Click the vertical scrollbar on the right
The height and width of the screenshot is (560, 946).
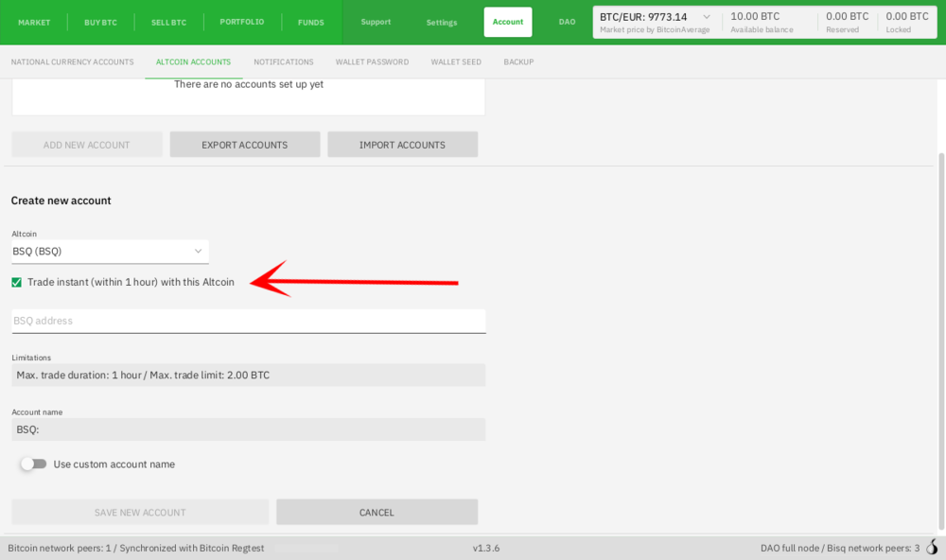(939, 341)
